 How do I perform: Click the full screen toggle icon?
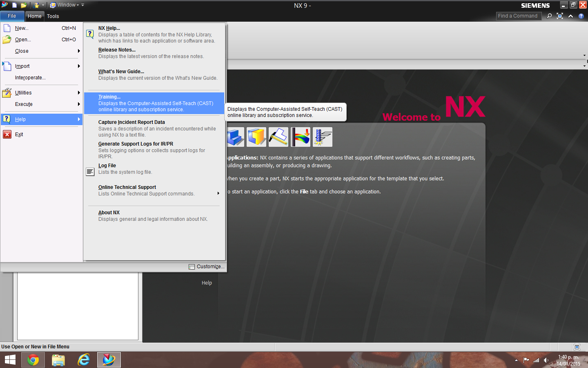pos(560,16)
